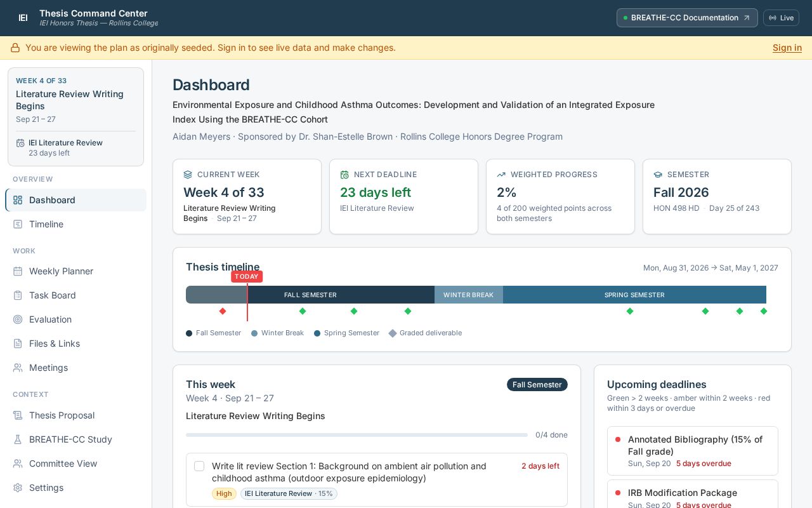Click the IEI Literature Review 15% tag
Viewport: 812px width, 508px height.
(289, 493)
